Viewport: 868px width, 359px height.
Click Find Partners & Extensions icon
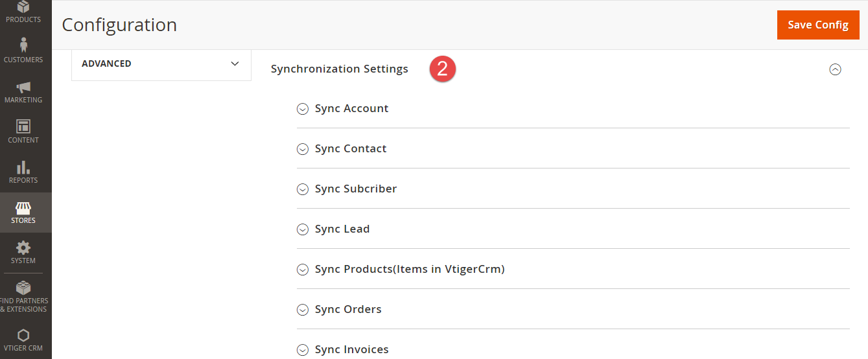pos(23,288)
